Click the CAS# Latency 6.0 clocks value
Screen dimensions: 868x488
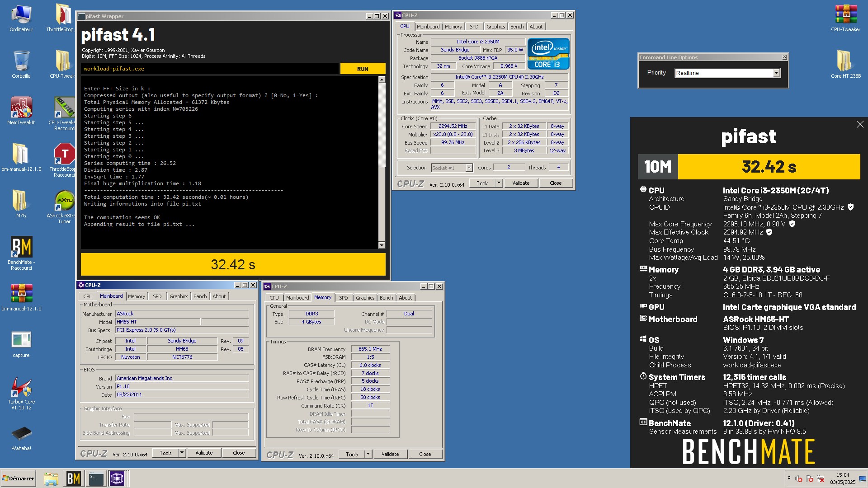point(370,365)
